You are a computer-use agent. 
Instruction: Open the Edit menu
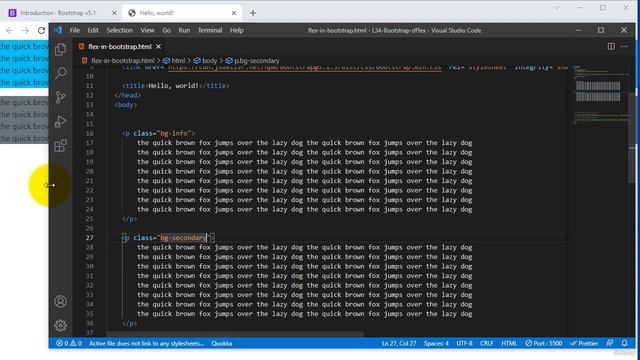coord(93,30)
